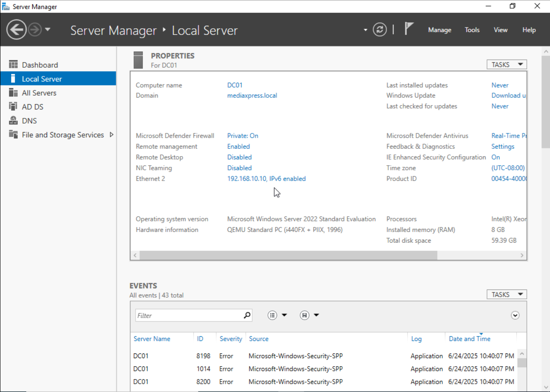This screenshot has width=550, height=392.
Task: Sort events by Date and Time column
Action: click(469, 338)
